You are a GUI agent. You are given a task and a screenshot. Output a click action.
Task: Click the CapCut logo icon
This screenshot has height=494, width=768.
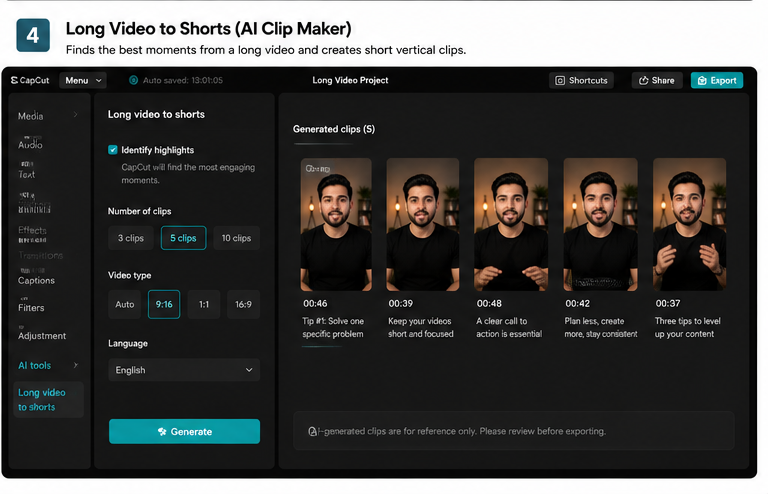(14, 80)
